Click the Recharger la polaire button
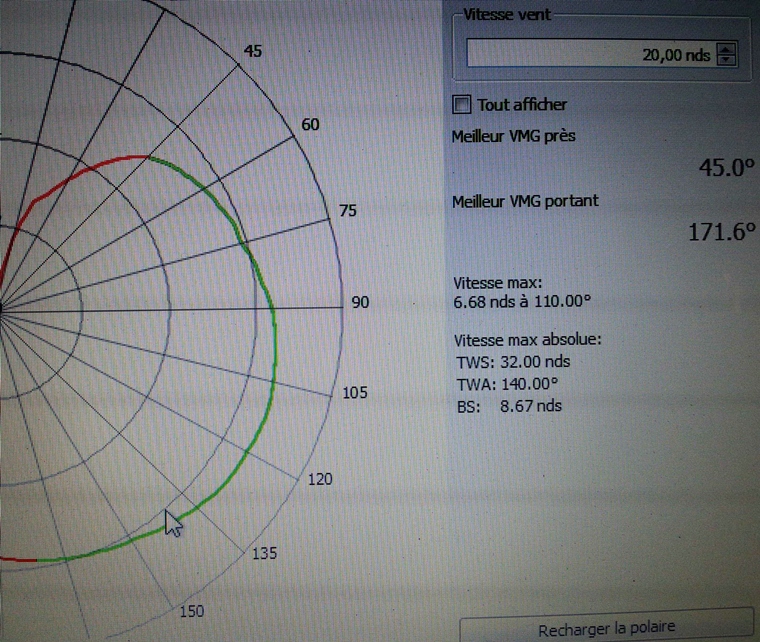 click(606, 628)
